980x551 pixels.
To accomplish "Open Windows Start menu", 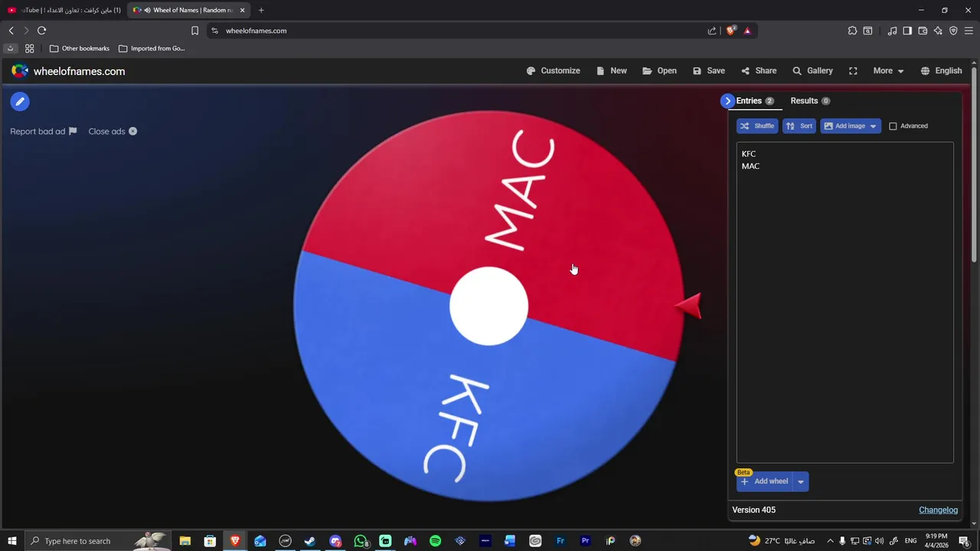I will 12,541.
